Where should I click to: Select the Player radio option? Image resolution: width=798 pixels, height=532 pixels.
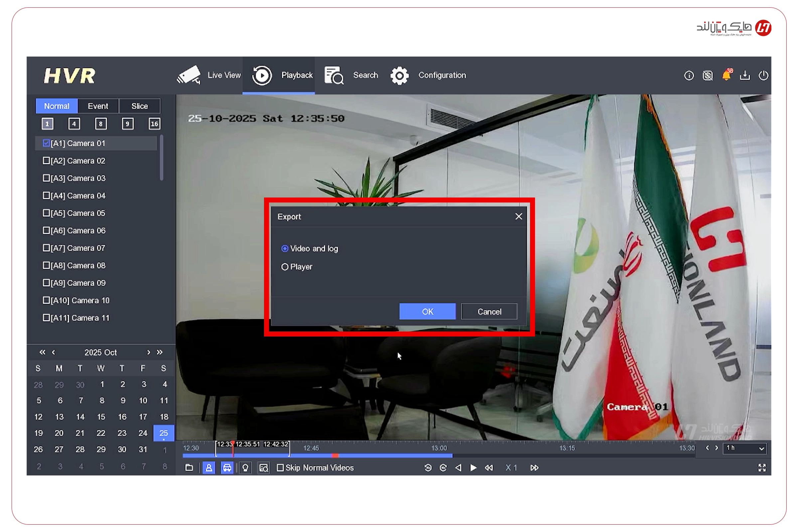[285, 267]
